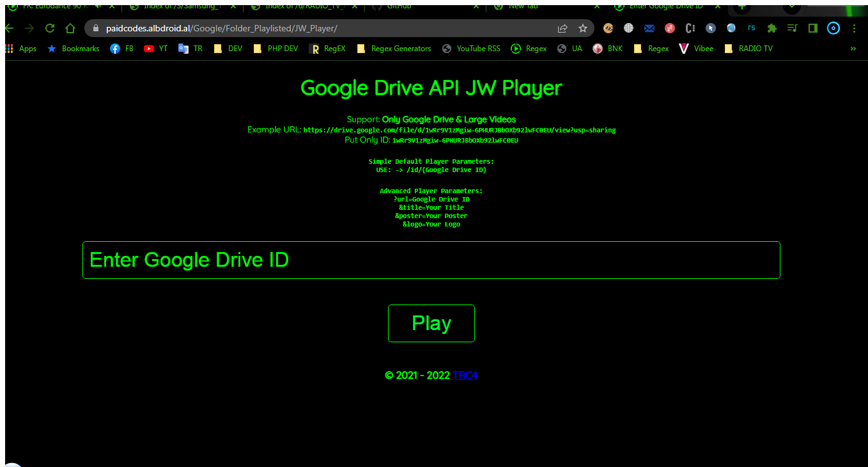This screenshot has width=868, height=467.
Task: Open the cursor-pointer extension icon
Action: coord(711,28)
